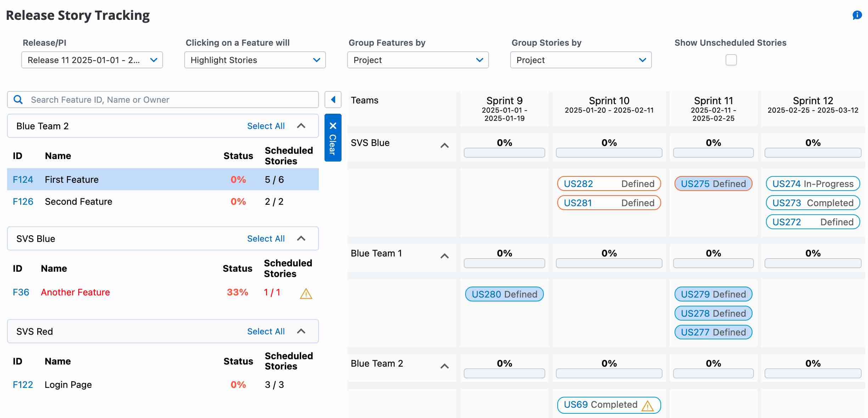
Task: Click warning icon beside Another Feature
Action: (306, 293)
